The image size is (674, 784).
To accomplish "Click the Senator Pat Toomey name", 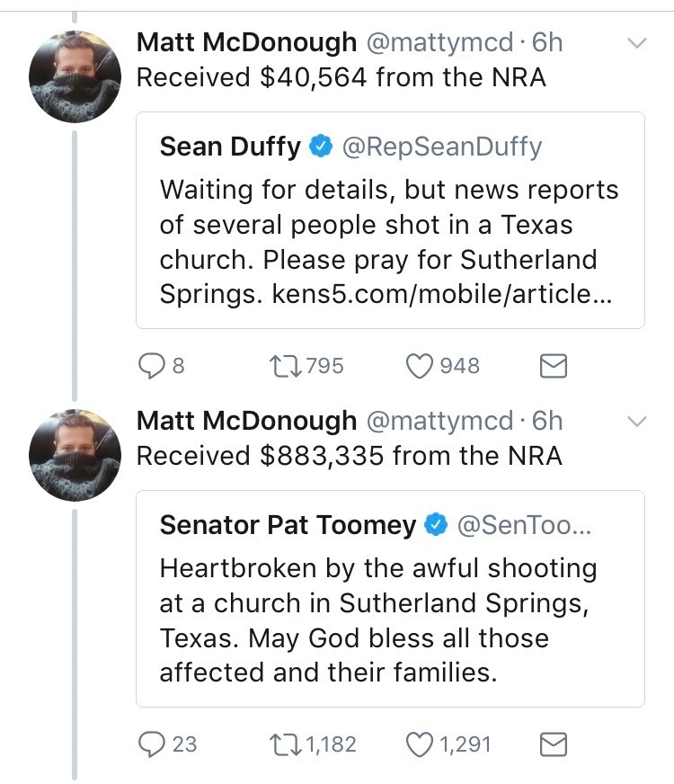I will (x=288, y=525).
